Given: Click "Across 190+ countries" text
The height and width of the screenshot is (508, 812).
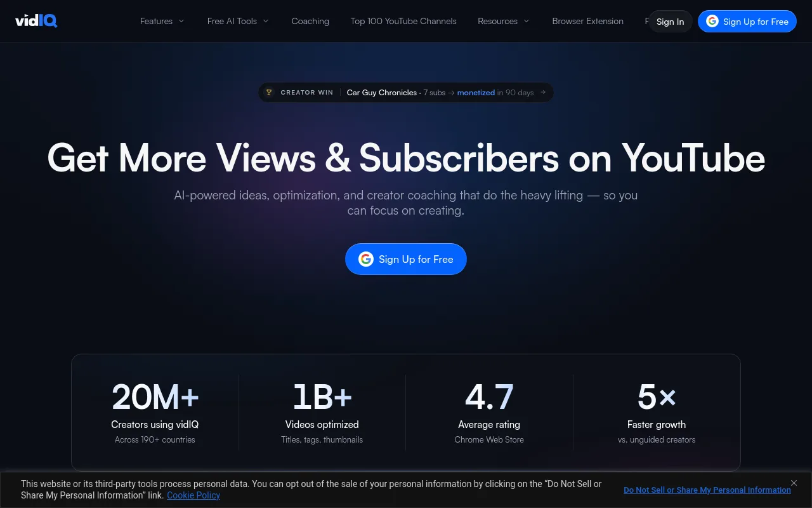Looking at the screenshot, I should click(x=155, y=439).
